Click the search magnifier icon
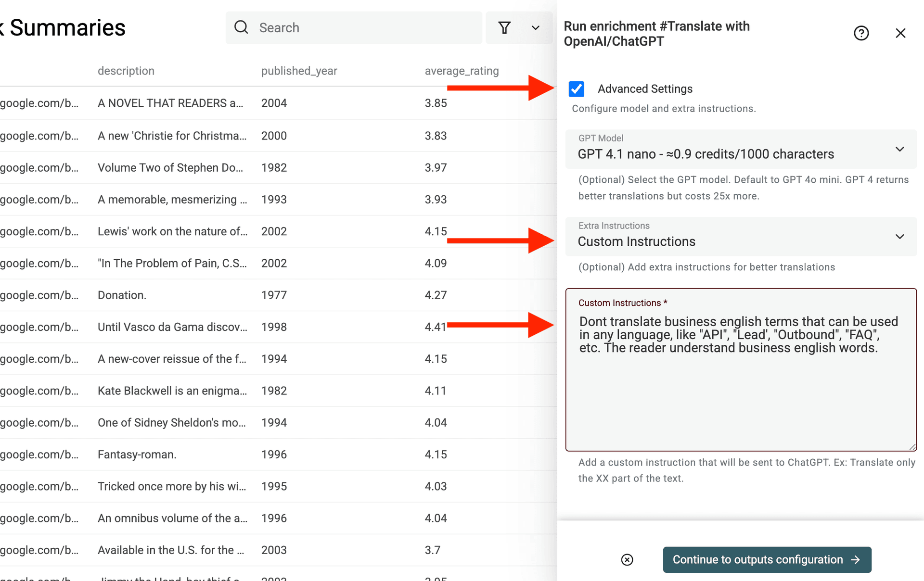 [241, 27]
